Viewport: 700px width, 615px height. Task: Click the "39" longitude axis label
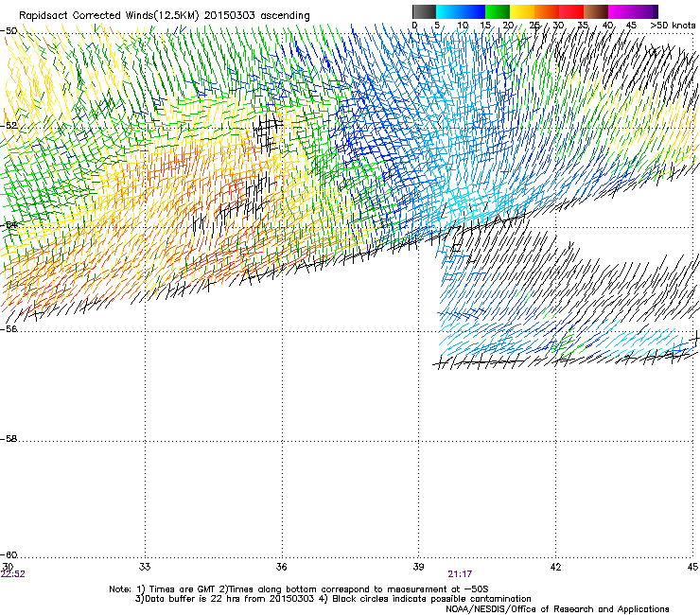click(x=418, y=567)
